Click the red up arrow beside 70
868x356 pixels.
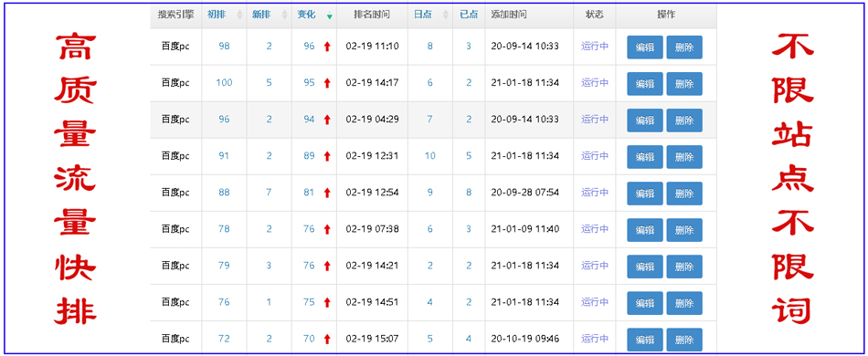click(x=327, y=340)
